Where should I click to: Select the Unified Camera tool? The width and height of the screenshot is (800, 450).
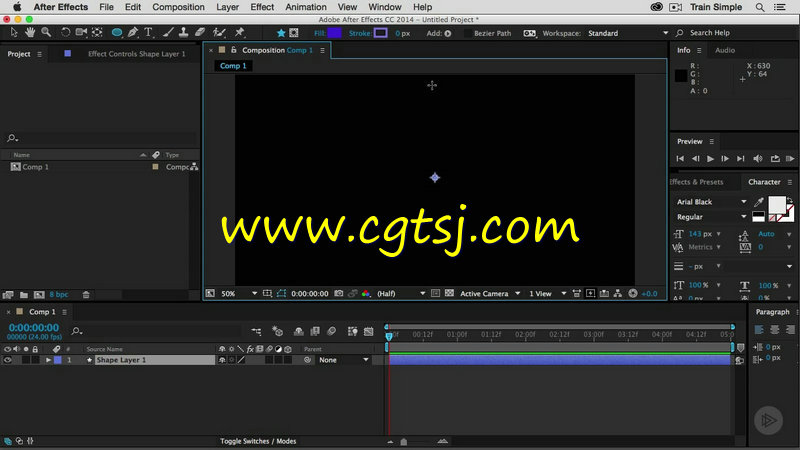(81, 33)
